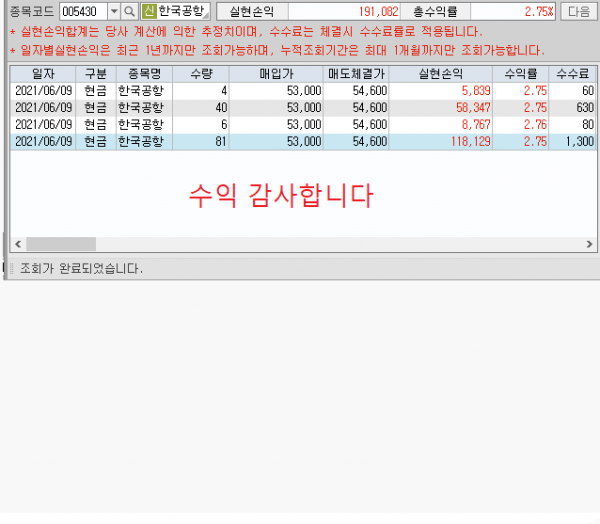Click the right scroll arrow of horizontal scrollbar
The image size is (600, 524).
(x=589, y=244)
